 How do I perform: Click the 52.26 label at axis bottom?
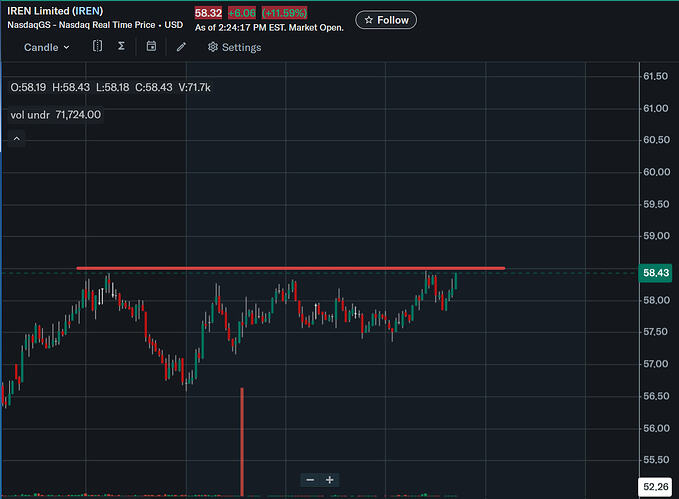(656, 486)
